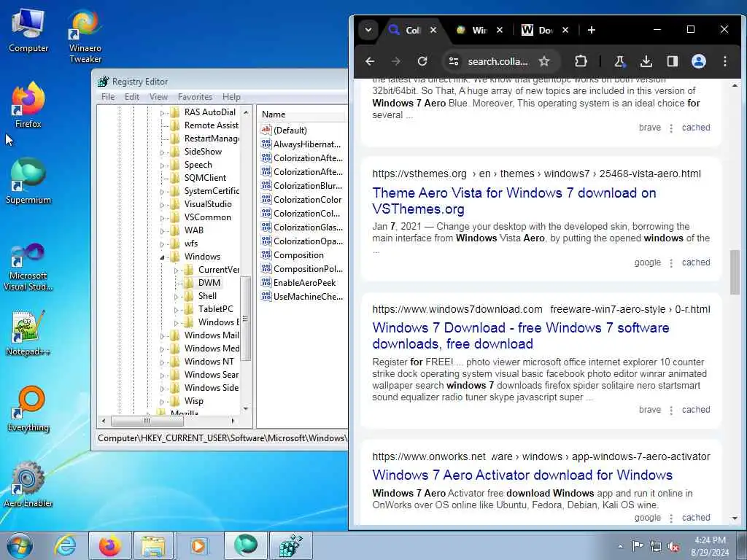Open Registry Editor Favorites menu

[x=195, y=97]
